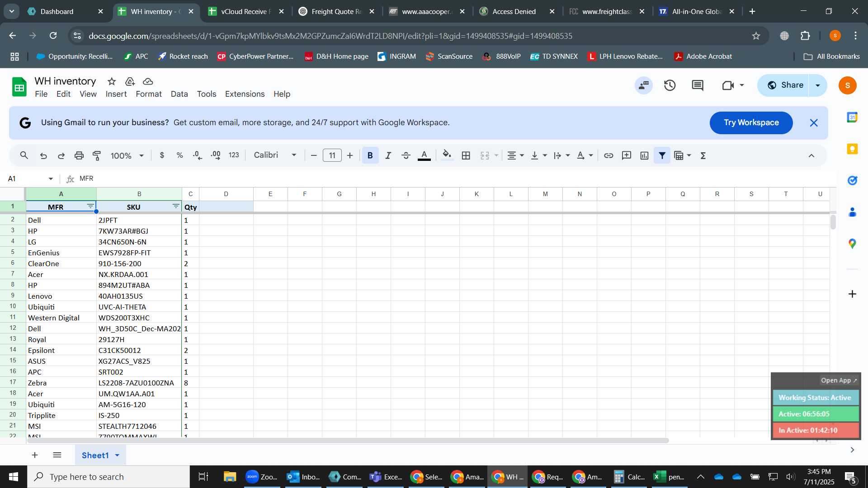Click the Windows taskbar search box
868x488 pixels.
[x=108, y=477]
